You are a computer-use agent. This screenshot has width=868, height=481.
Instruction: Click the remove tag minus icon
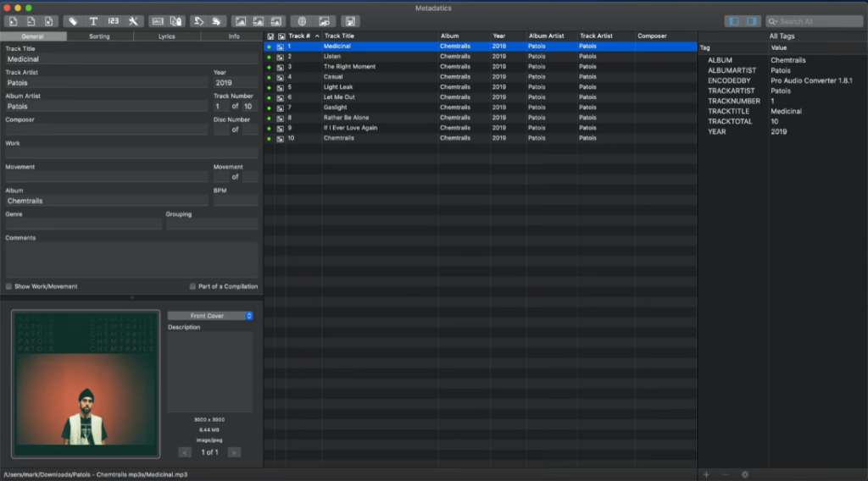[x=726, y=474]
